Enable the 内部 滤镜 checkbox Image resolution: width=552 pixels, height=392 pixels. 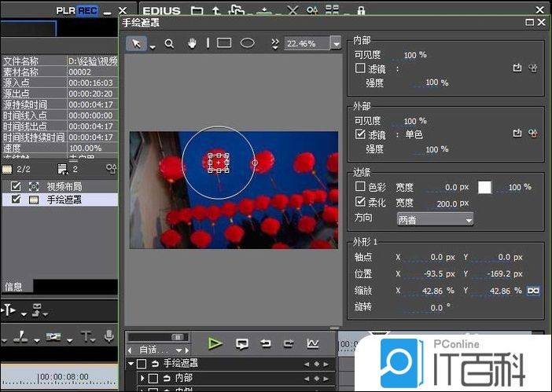(x=360, y=68)
